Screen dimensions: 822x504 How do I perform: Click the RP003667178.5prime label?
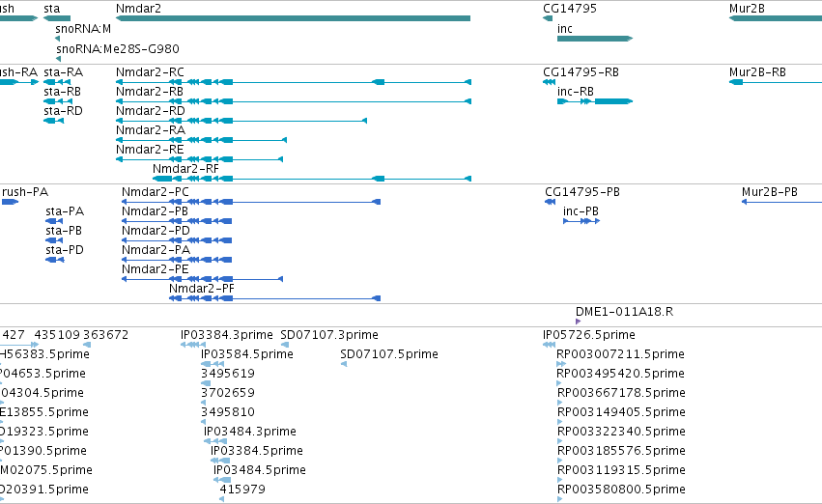pyautogui.click(x=621, y=394)
